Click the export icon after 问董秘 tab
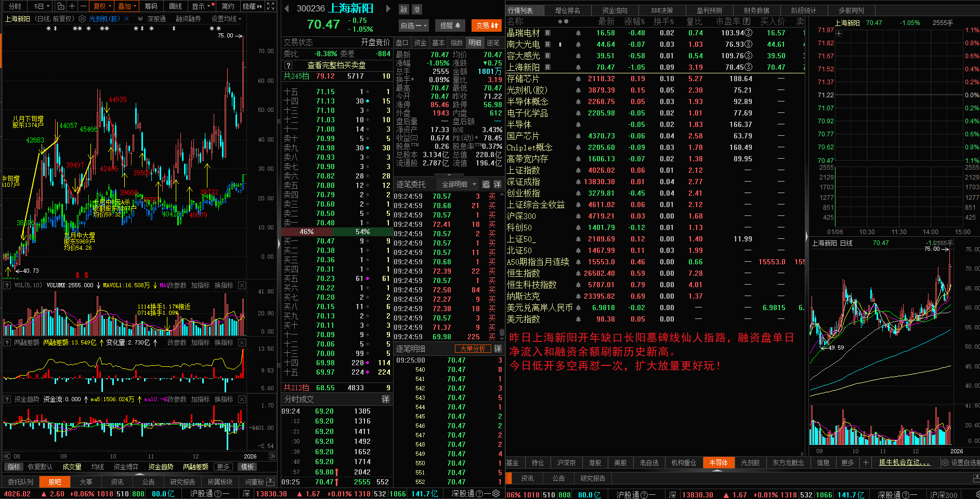Screen dimensions: 980x499 (270, 482)
